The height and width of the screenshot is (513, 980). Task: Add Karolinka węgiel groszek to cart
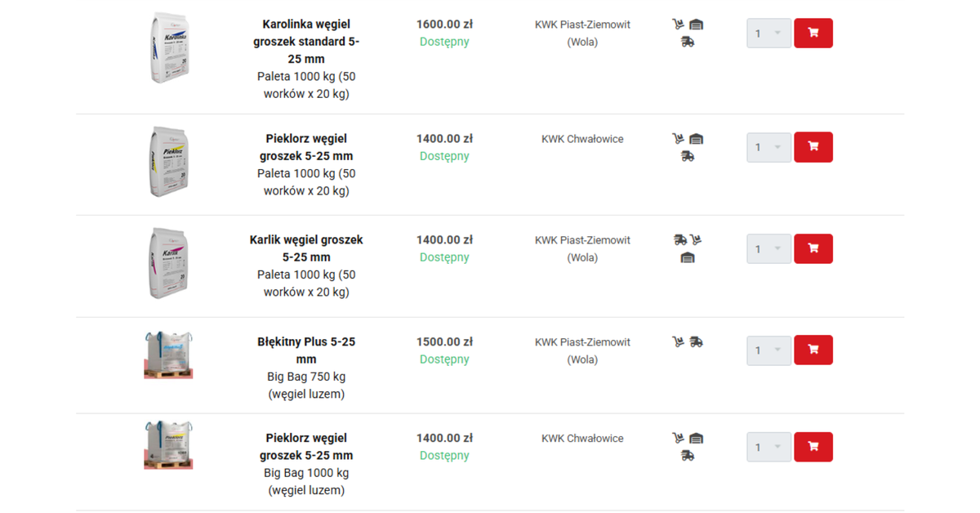point(813,33)
